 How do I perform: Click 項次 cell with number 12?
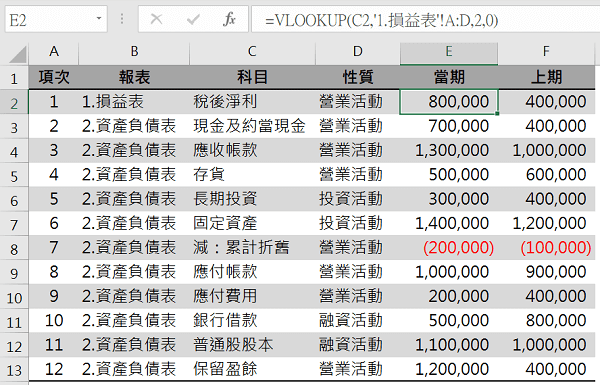[54, 369]
